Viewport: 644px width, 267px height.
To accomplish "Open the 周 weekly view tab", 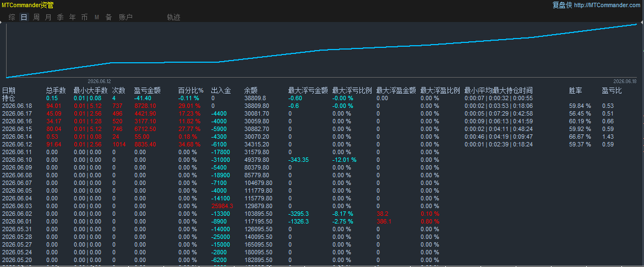I will 36,17.
